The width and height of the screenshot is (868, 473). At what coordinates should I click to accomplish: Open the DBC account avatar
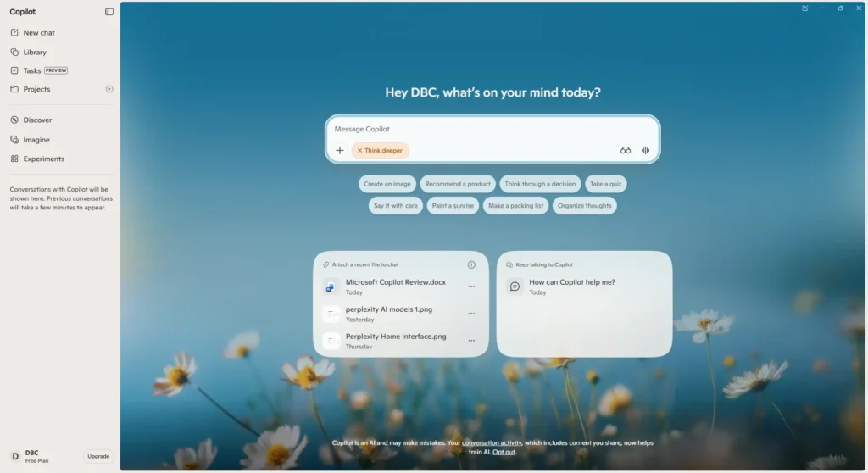pyautogui.click(x=15, y=456)
